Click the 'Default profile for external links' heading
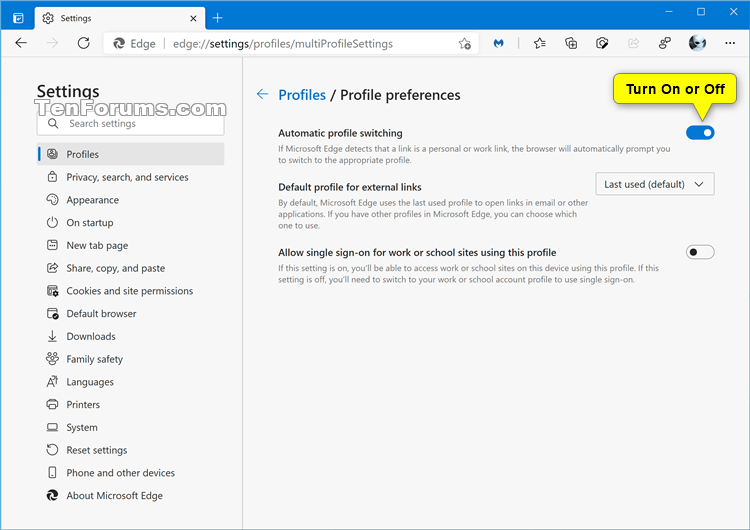Image resolution: width=750 pixels, height=530 pixels. [x=350, y=187]
